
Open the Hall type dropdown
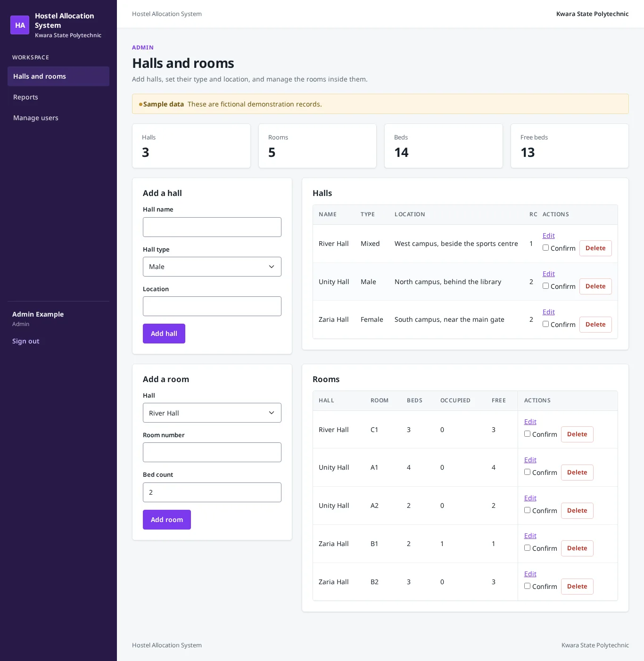click(x=212, y=267)
